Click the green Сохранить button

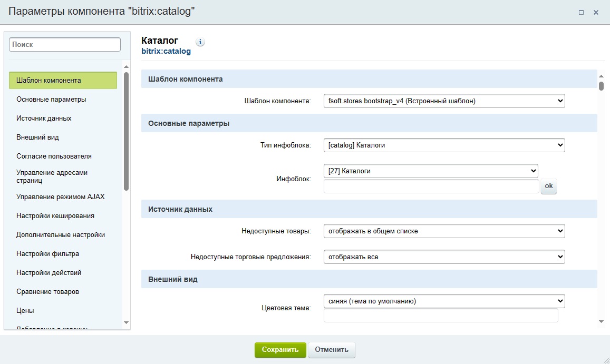click(280, 350)
